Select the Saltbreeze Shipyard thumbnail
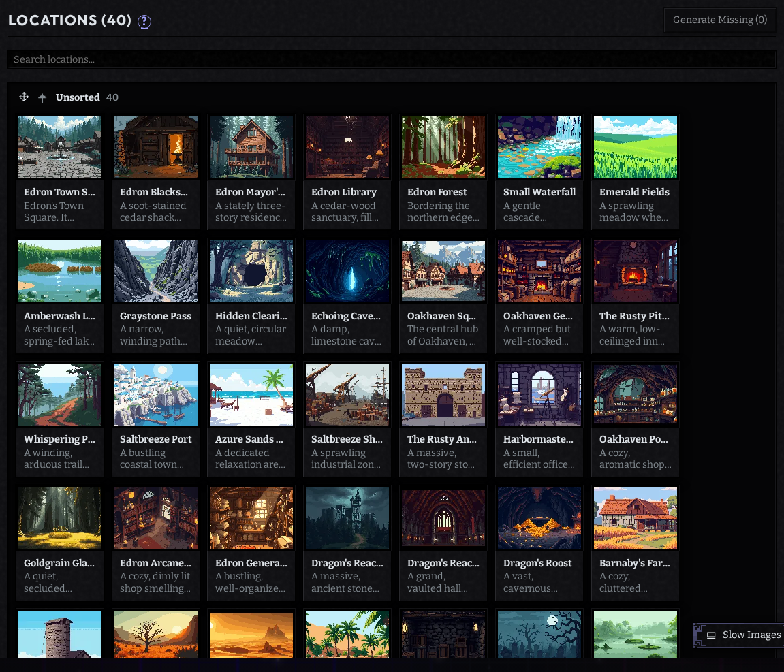 click(347, 395)
